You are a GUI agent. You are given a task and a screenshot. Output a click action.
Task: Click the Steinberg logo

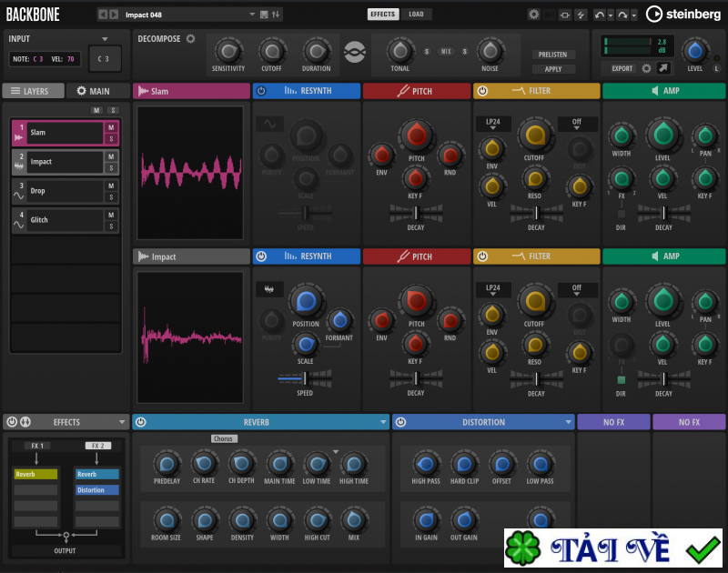(x=681, y=15)
